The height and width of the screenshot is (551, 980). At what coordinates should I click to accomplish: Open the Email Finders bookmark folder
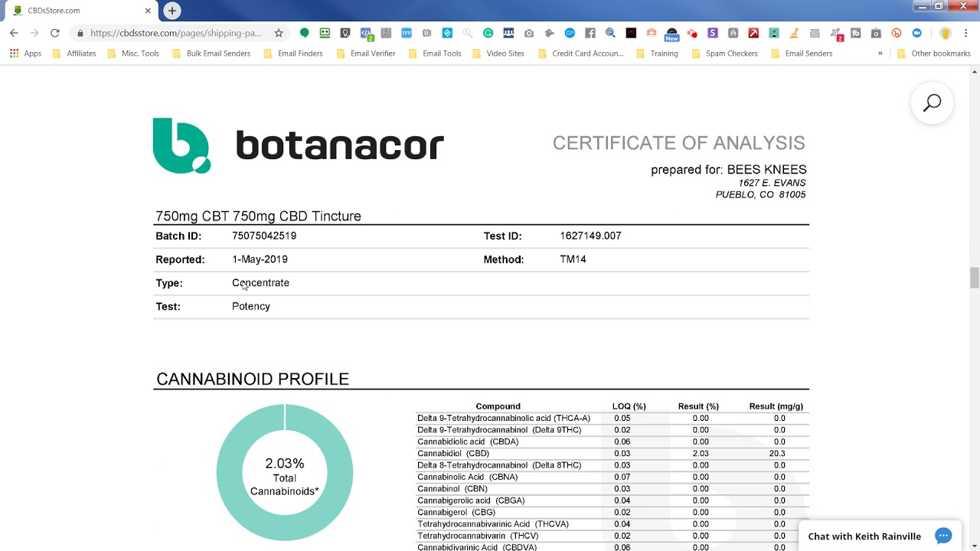click(x=292, y=54)
